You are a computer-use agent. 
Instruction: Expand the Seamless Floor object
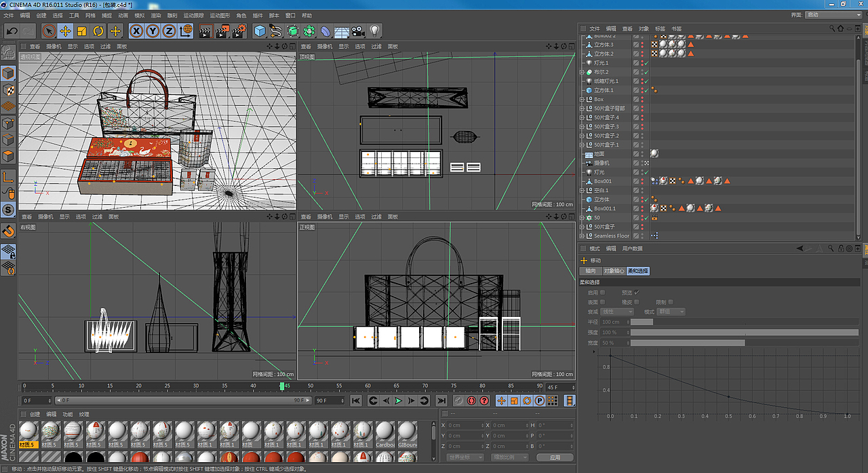582,235
